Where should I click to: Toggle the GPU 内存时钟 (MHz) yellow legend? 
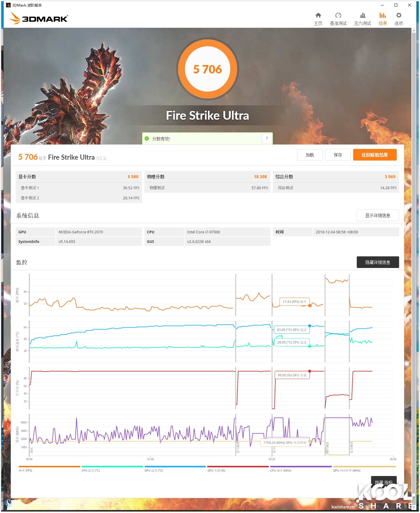coord(365,469)
